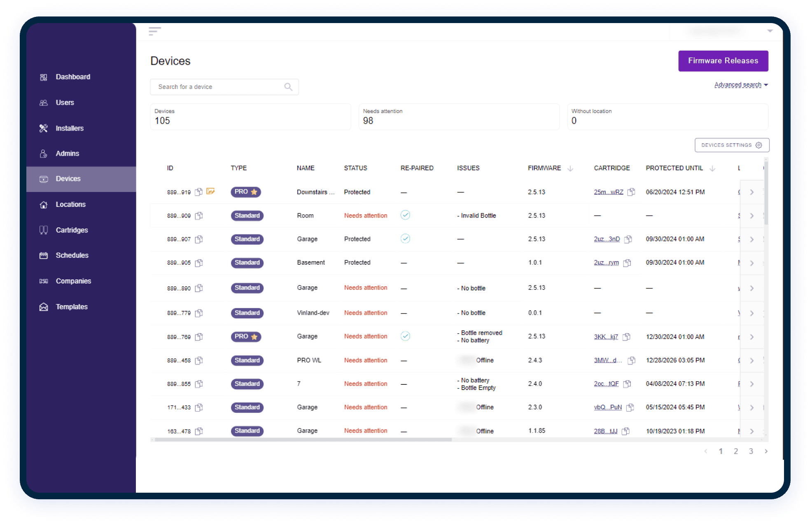
Task: Open Templates in sidebar
Action: [72, 307]
